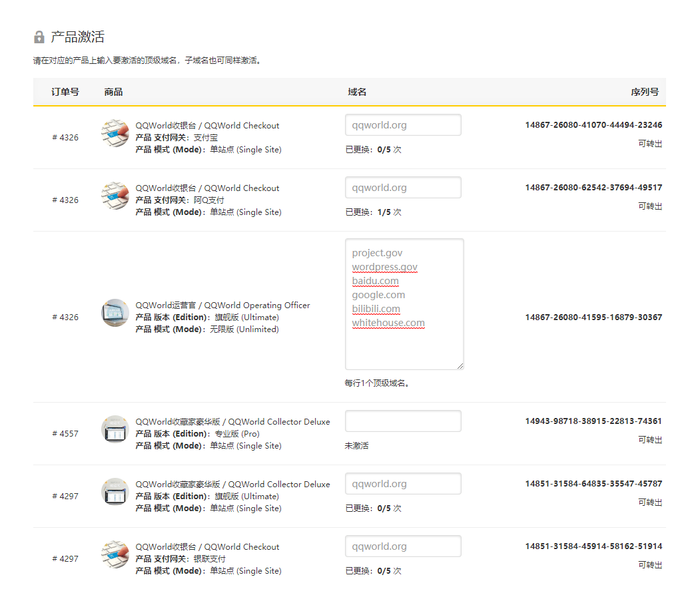Screen dimensions: 700x603
Task: Focus the domain field for 支付宝 Checkout
Action: [x=403, y=125]
